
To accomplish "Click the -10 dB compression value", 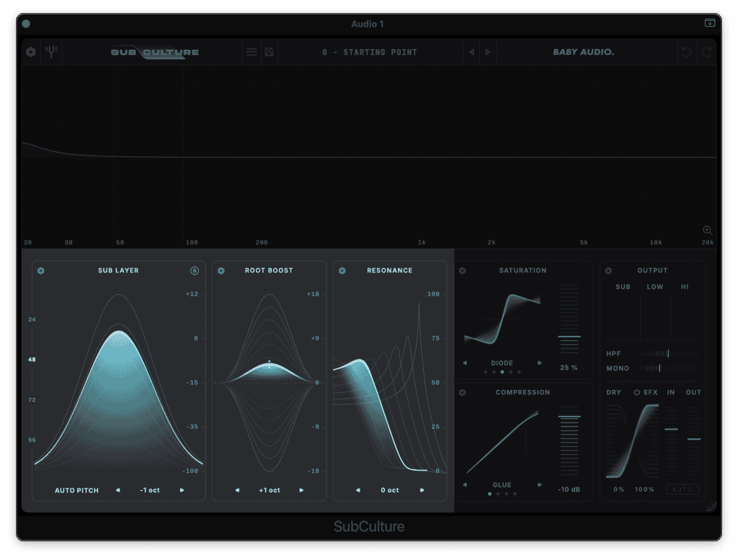I will 569,489.
